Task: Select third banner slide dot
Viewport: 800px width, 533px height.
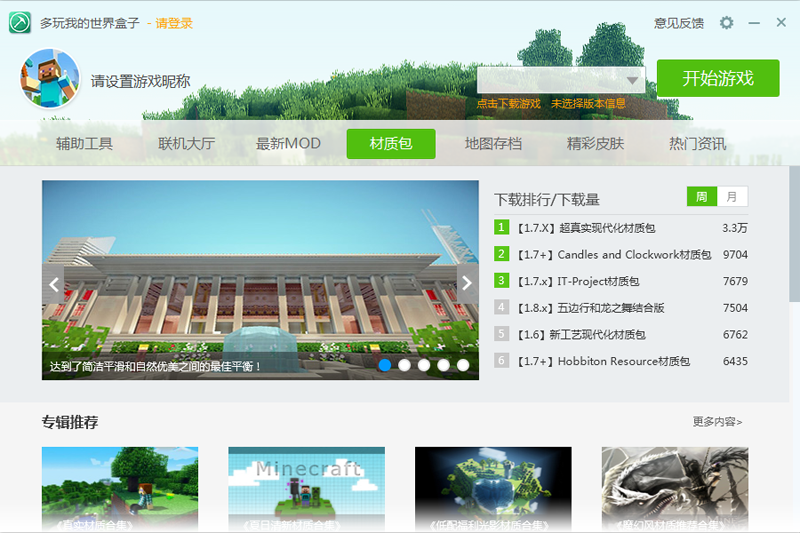Action: (x=423, y=365)
